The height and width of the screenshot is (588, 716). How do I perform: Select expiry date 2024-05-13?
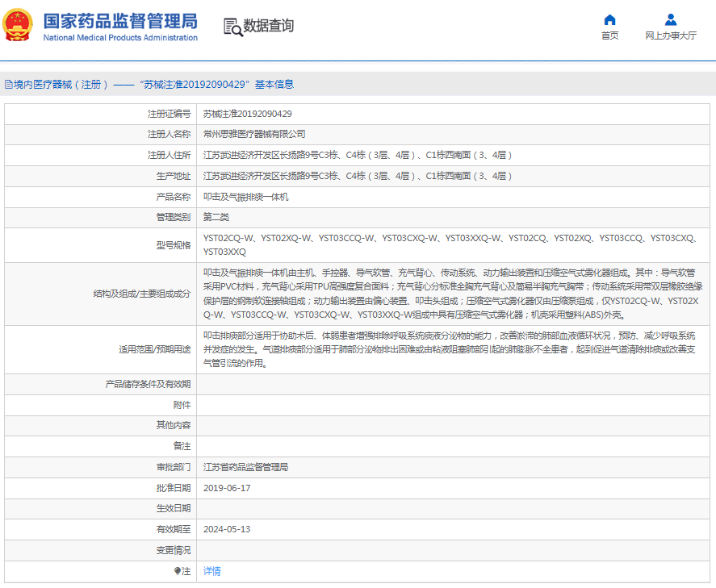tap(227, 529)
